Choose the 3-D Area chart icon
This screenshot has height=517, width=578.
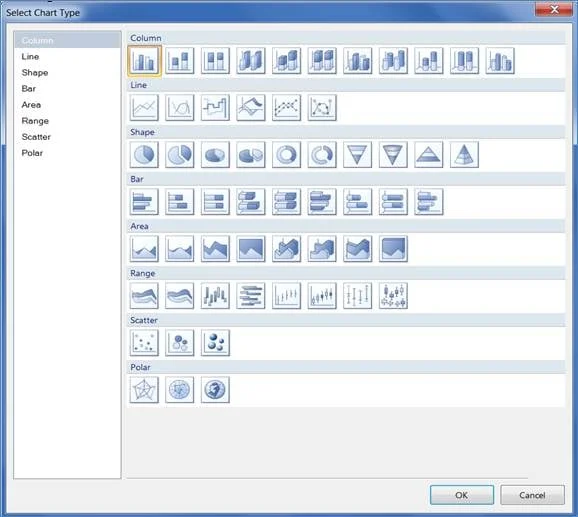(x=286, y=249)
